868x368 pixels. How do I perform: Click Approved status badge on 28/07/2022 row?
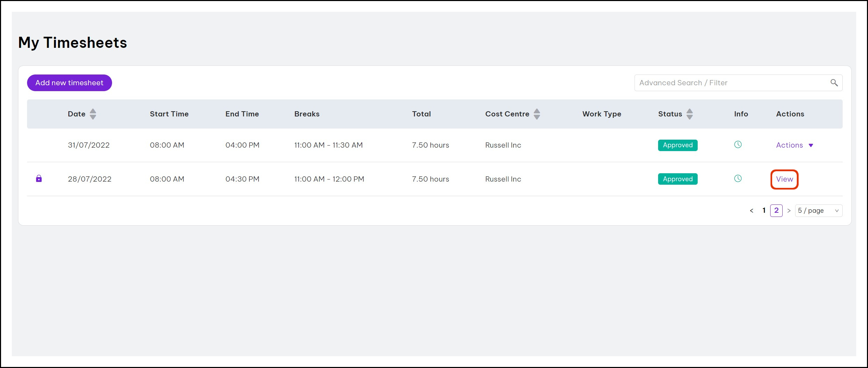tap(678, 179)
